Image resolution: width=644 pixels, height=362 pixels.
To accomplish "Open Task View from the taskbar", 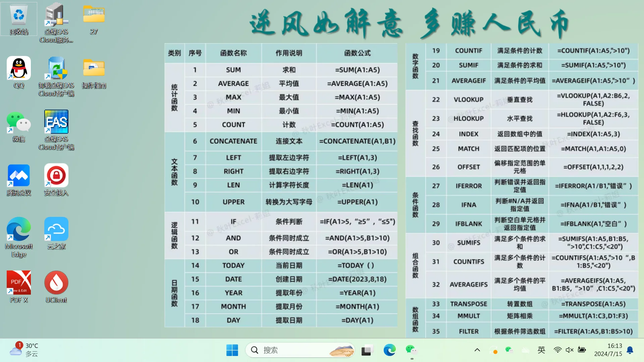I will tap(367, 350).
